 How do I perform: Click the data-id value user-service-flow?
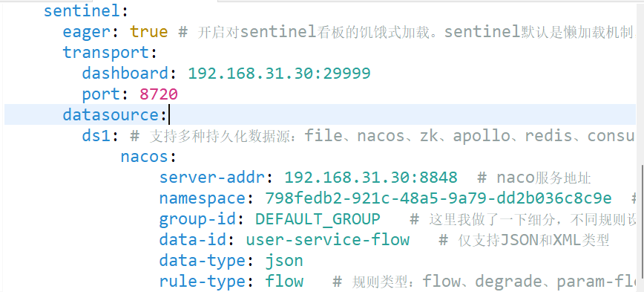click(x=328, y=240)
